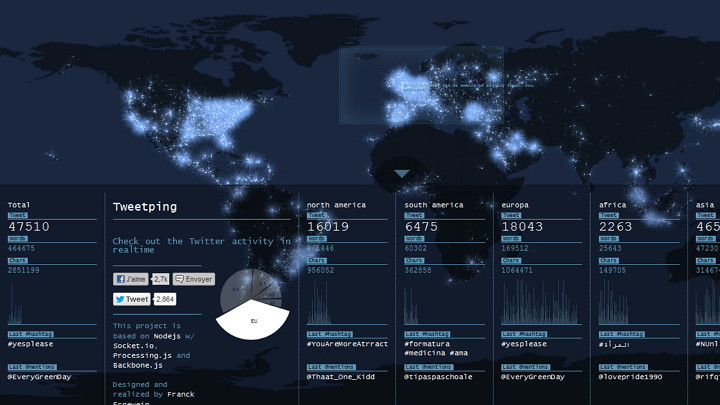Screen dimensions: 720x405
Task: Click europa words value 169512
Action: [515, 248]
